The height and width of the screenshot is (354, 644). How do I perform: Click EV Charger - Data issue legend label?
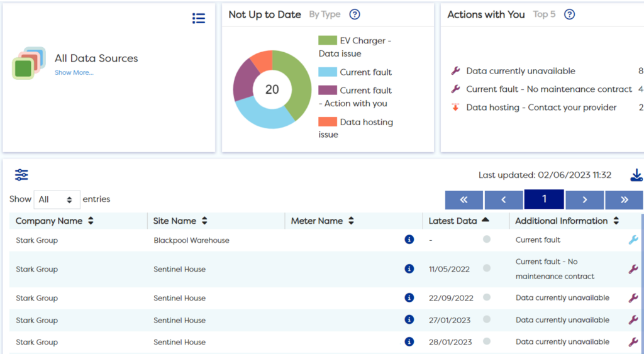point(355,47)
